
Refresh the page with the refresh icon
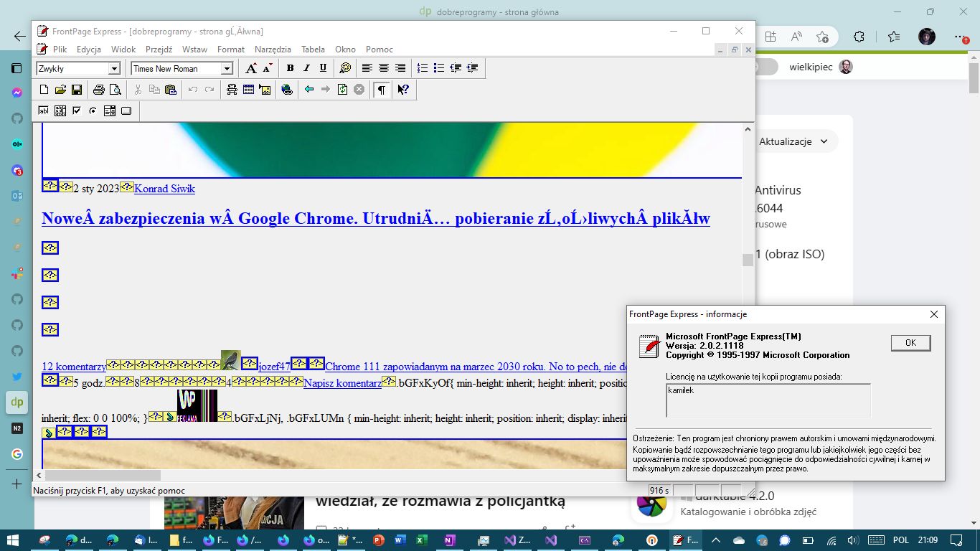342,89
